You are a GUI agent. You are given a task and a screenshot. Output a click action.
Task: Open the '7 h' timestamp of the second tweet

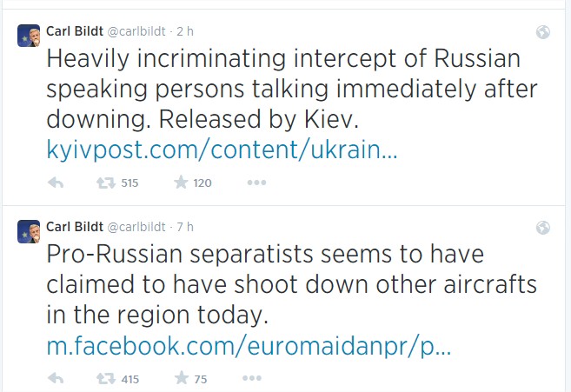185,228
